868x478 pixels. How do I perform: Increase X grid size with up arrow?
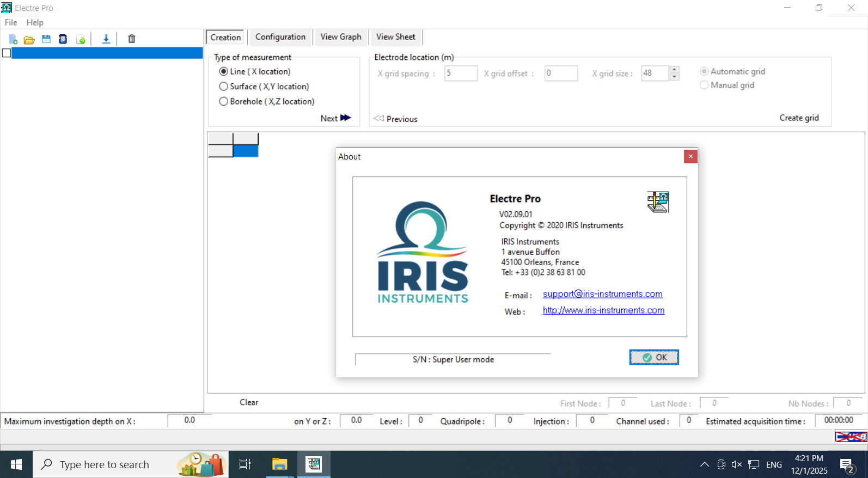coord(675,69)
